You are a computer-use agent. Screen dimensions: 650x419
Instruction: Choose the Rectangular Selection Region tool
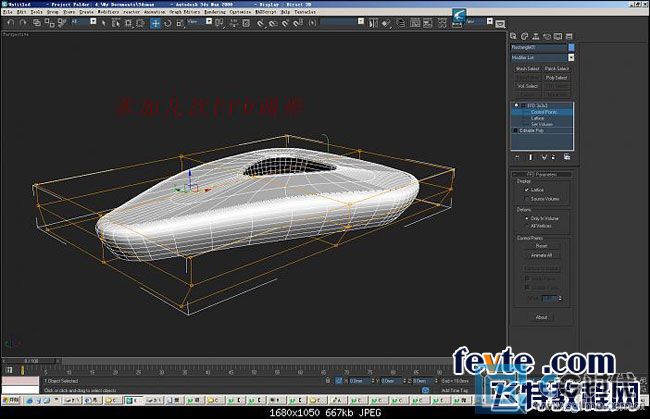128,23
